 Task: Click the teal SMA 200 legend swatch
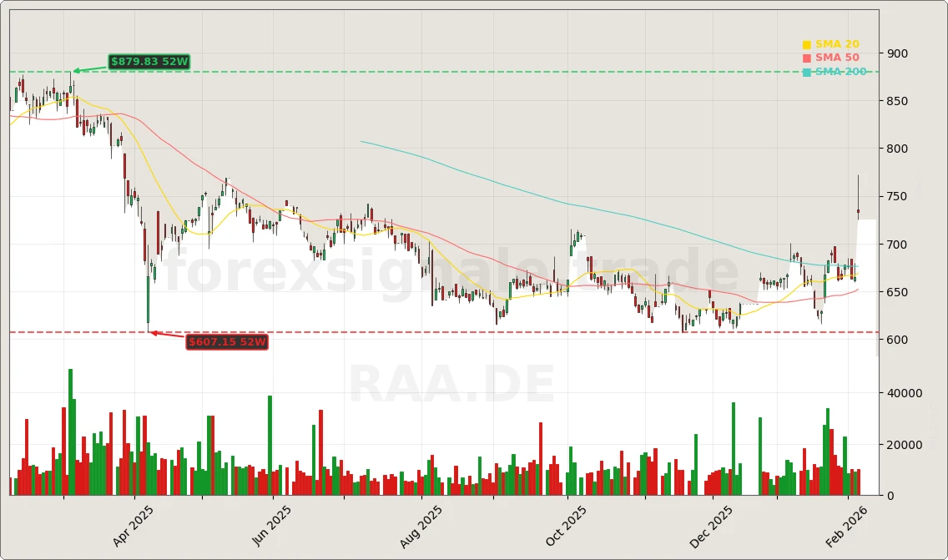(x=807, y=72)
